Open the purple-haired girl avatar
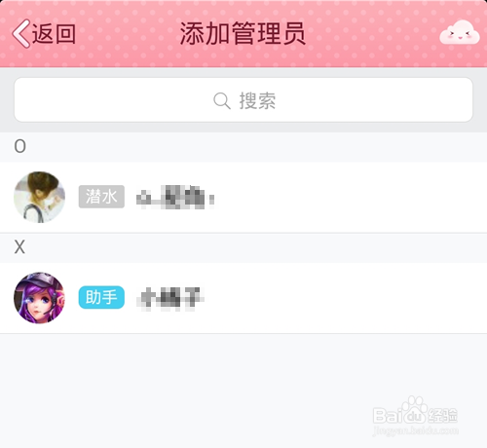This screenshot has height=448, width=487. (x=39, y=298)
